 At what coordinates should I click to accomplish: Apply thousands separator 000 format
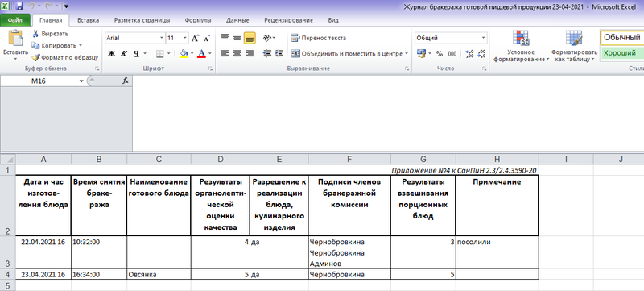click(452, 53)
